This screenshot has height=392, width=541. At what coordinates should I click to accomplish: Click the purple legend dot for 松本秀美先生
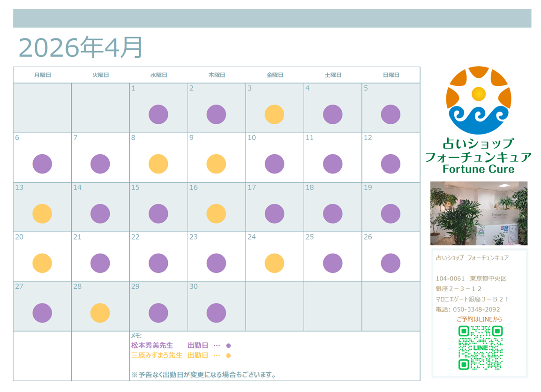click(228, 346)
